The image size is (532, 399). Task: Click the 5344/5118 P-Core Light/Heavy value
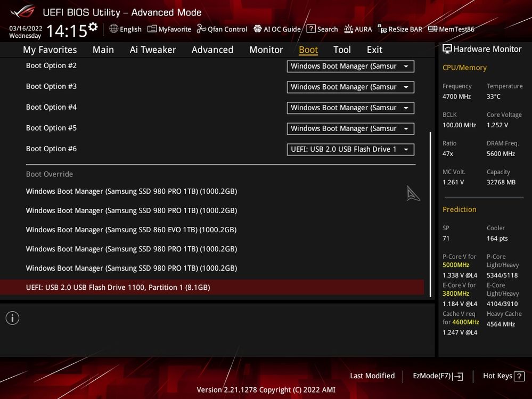point(503,275)
